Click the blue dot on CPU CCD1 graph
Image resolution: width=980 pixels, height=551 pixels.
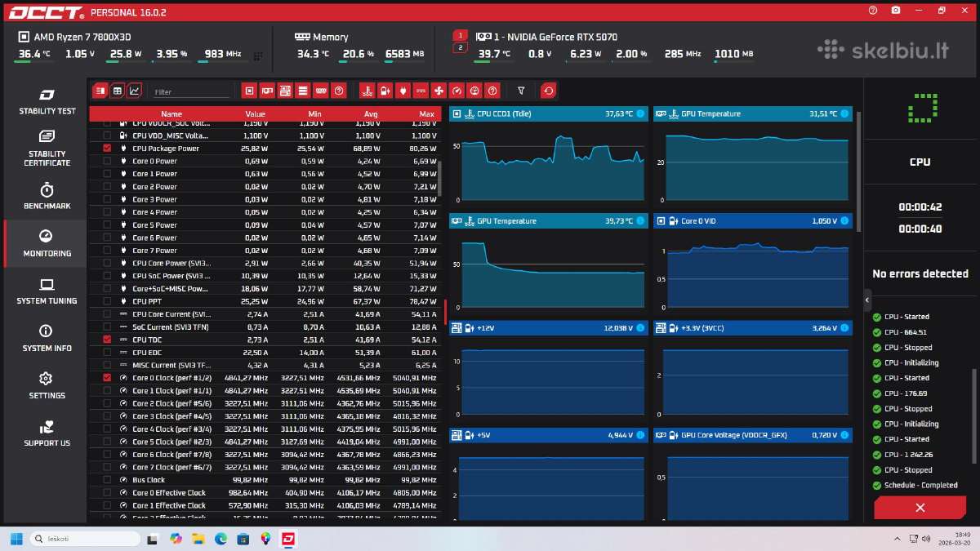pos(640,113)
